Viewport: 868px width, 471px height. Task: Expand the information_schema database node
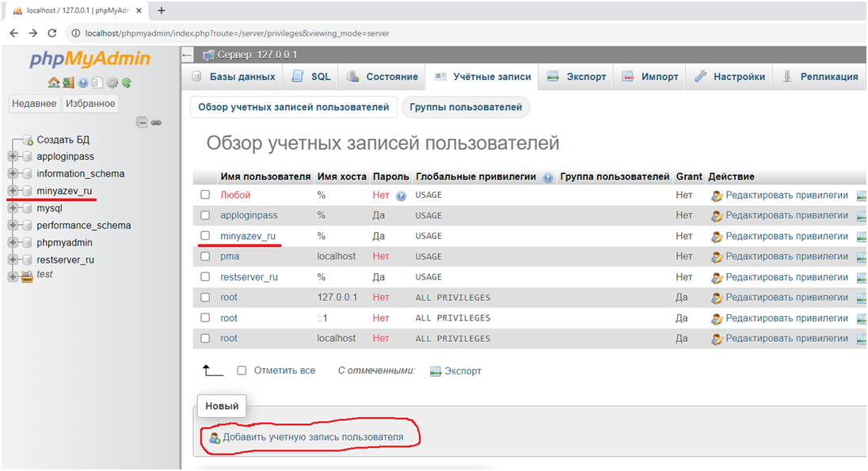click(x=13, y=174)
